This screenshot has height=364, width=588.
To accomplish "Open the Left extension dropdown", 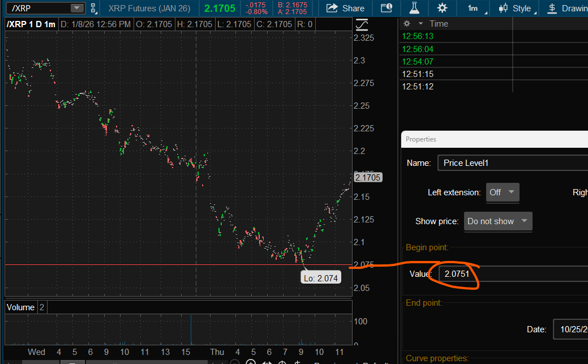I will [x=503, y=192].
